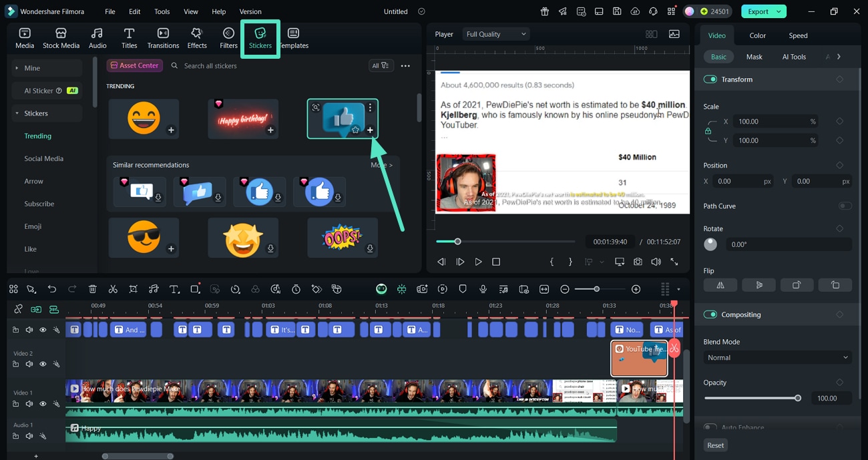Click the Split scissors icon in the toolbar
The height and width of the screenshot is (460, 868).
(x=113, y=289)
